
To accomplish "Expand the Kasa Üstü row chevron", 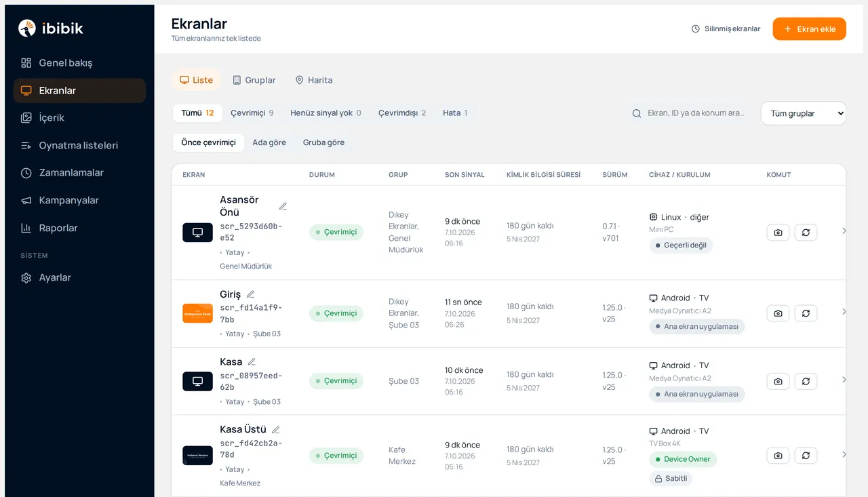I will point(844,454).
